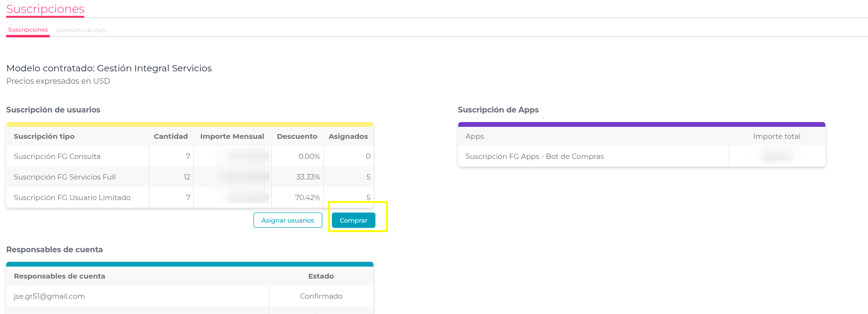Click the Estado column header

click(321, 276)
